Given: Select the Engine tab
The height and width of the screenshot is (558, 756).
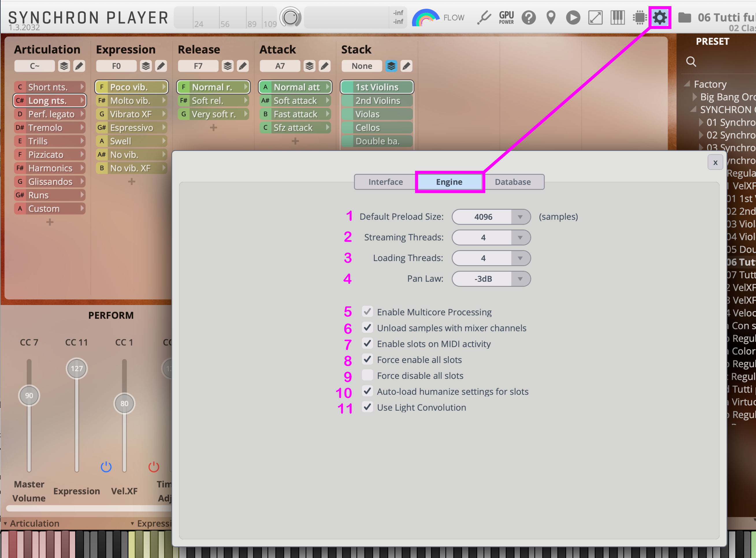Looking at the screenshot, I should (449, 182).
